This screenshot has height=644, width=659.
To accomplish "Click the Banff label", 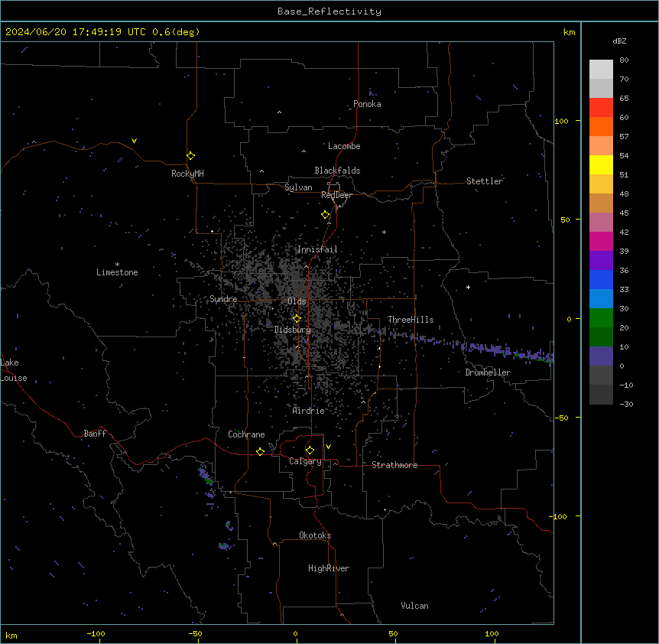I will [95, 434].
